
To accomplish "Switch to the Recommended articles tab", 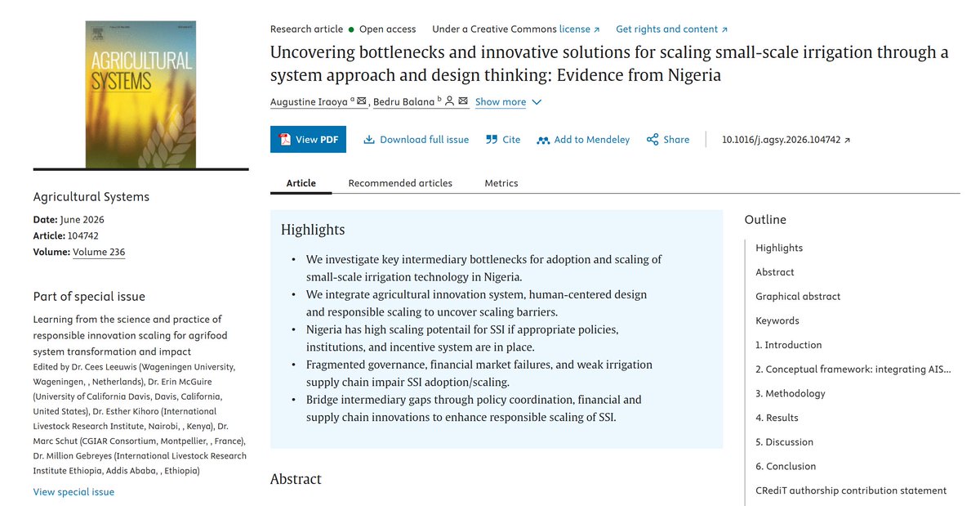I will [x=400, y=183].
